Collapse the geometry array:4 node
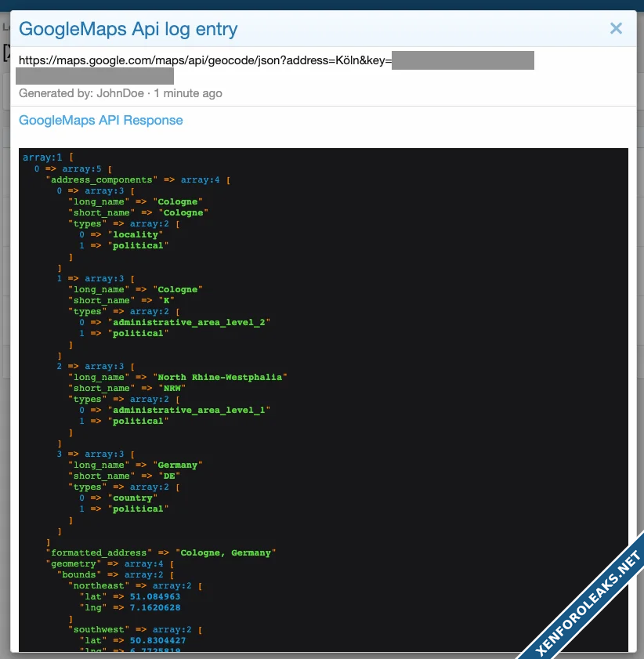 coord(145,563)
